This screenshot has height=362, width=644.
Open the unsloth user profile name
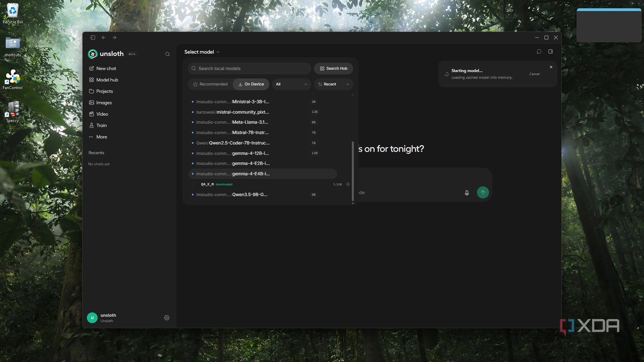pyautogui.click(x=108, y=315)
